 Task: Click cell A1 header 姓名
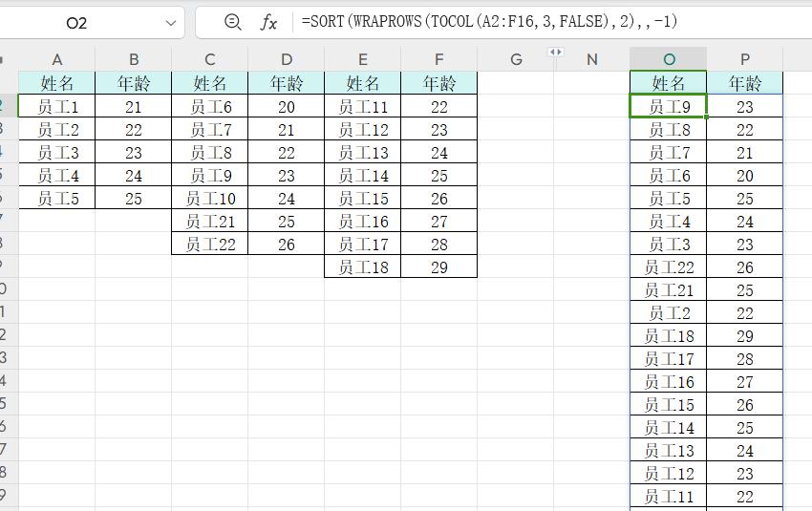[57, 83]
